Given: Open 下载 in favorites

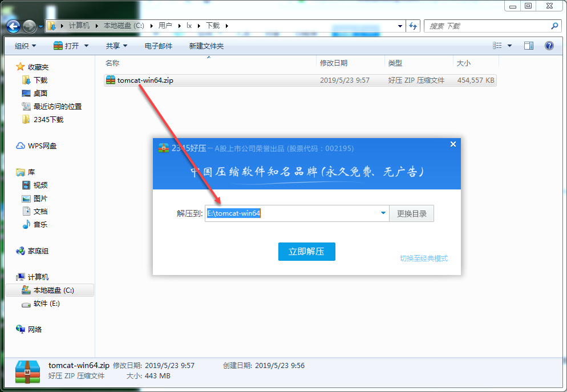Looking at the screenshot, I should [x=40, y=80].
